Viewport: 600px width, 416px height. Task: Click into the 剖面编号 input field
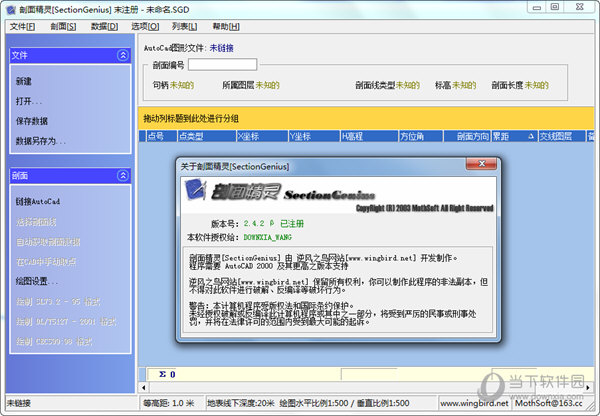pos(222,64)
